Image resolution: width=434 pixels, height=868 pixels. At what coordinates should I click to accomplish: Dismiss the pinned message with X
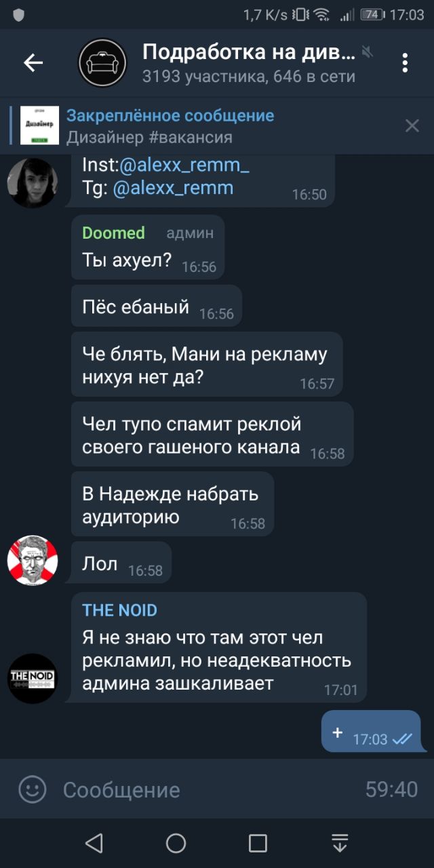pos(412,125)
